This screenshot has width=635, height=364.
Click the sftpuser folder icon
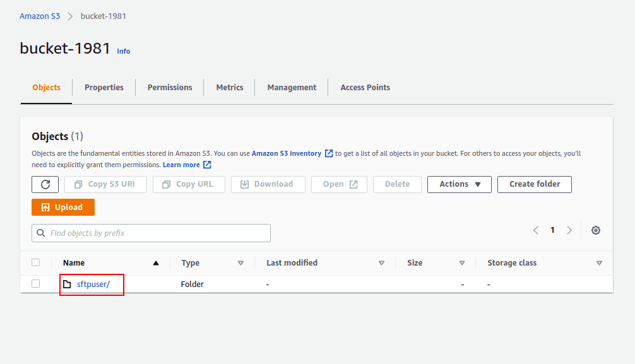pos(68,285)
